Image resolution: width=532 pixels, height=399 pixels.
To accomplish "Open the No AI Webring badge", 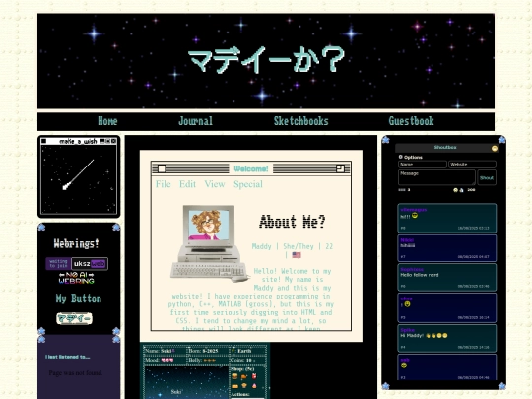I will click(x=76, y=278).
